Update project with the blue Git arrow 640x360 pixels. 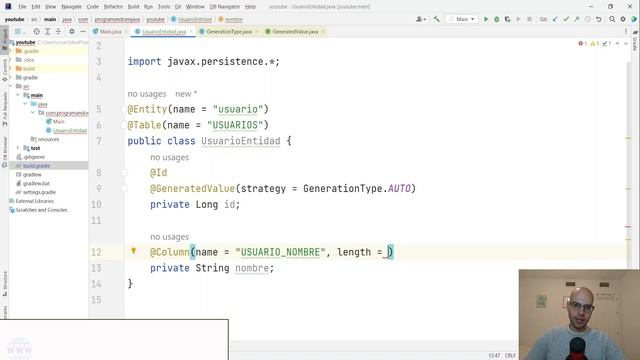coord(555,19)
